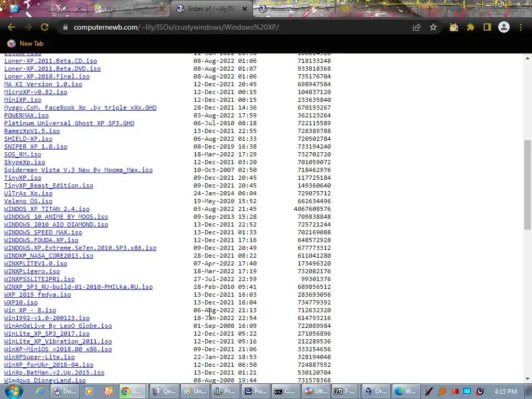Switch to the Download Old tab

46,9
